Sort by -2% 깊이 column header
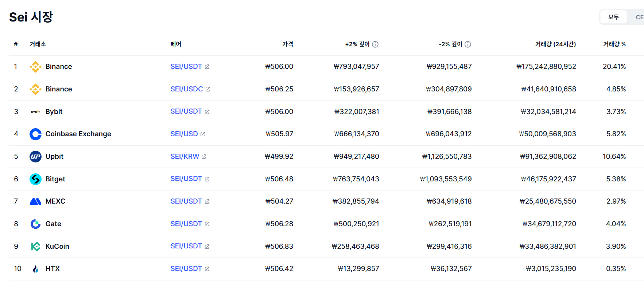Screen dimensions: 644x283 tap(450, 44)
